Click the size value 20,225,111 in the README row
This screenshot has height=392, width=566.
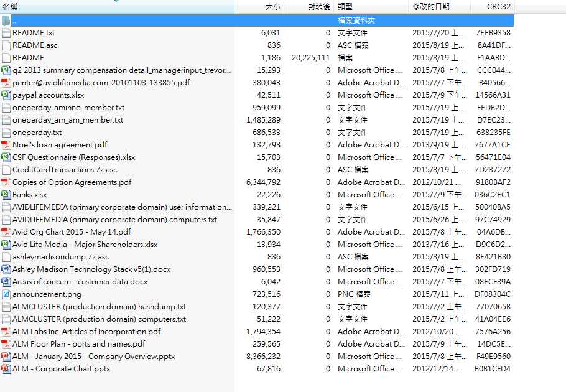(x=311, y=58)
